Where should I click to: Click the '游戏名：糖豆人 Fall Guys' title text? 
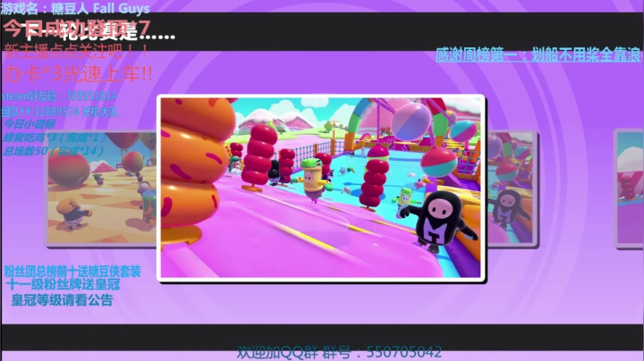point(75,8)
